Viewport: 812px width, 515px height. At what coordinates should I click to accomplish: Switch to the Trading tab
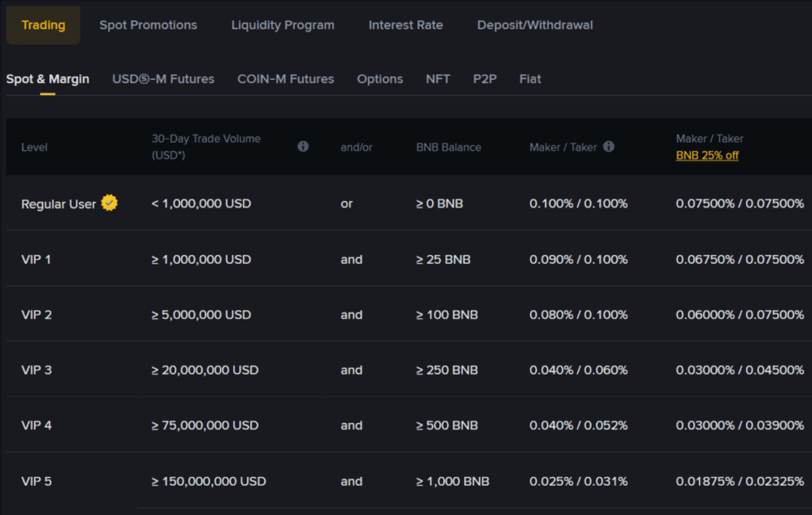[x=43, y=25]
